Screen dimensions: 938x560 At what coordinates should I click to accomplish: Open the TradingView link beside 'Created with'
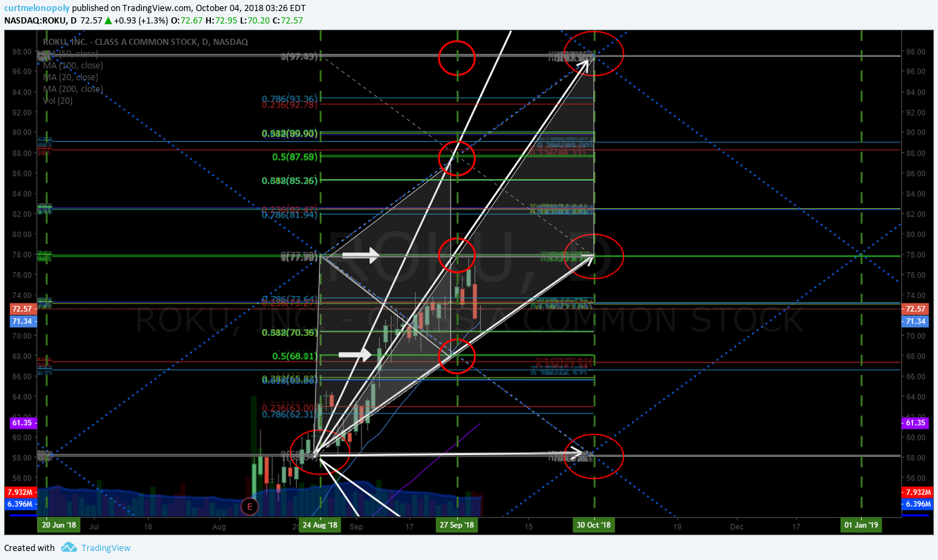pyautogui.click(x=106, y=548)
